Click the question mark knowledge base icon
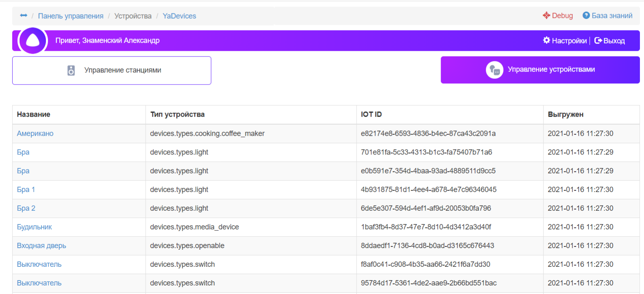Screen dimensions: 644x294 coord(586,15)
